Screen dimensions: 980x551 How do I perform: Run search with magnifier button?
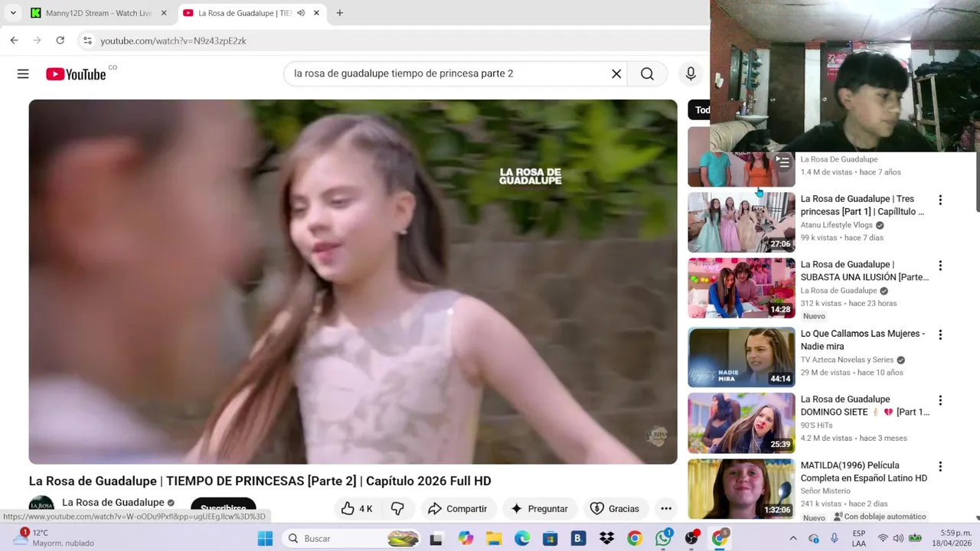click(x=647, y=73)
